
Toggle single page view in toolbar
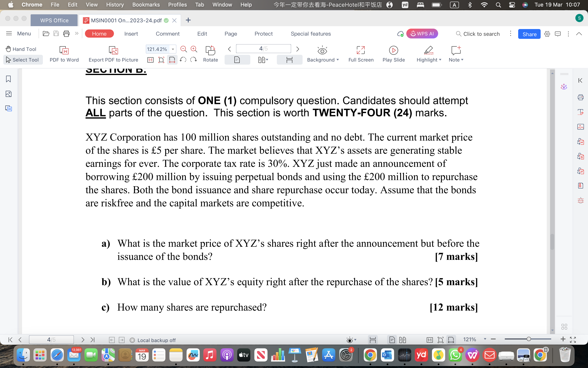tap(237, 60)
